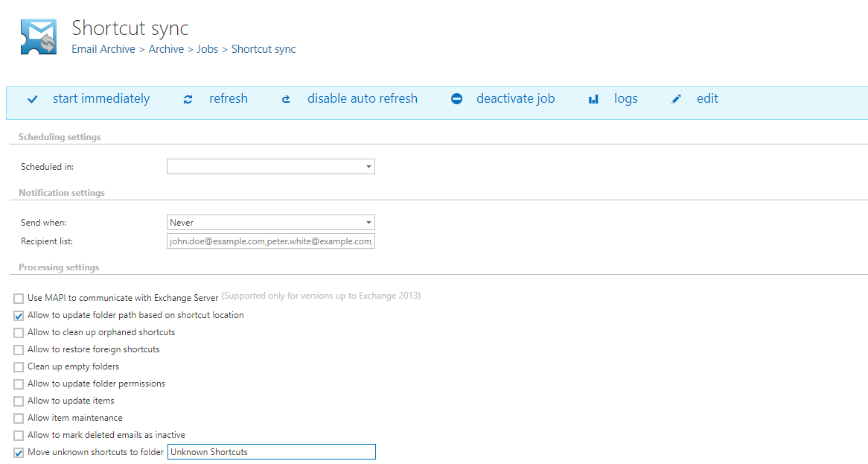Click the deactivate job circle icon
Image resolution: width=868 pixels, height=464 pixels.
tap(457, 99)
